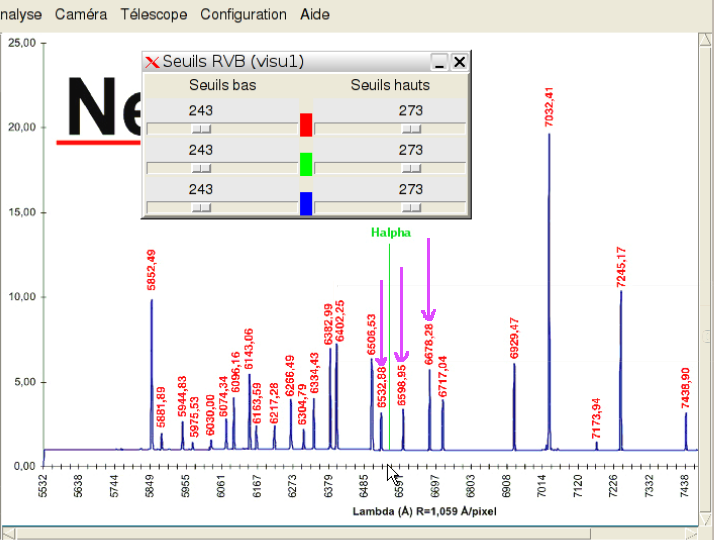
Task: Click the 6678,28 peak label
Action: click(x=429, y=344)
